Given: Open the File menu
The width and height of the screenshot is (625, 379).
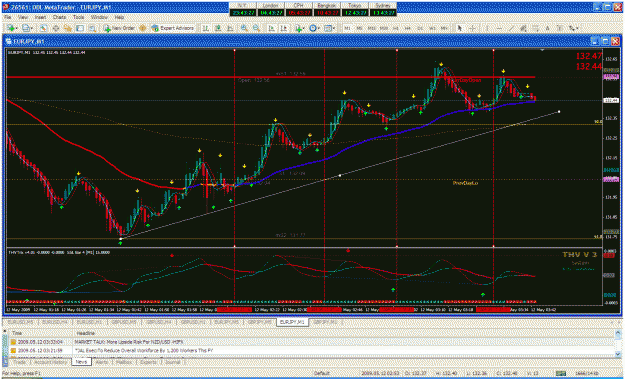Looking at the screenshot, I should coord(7,18).
